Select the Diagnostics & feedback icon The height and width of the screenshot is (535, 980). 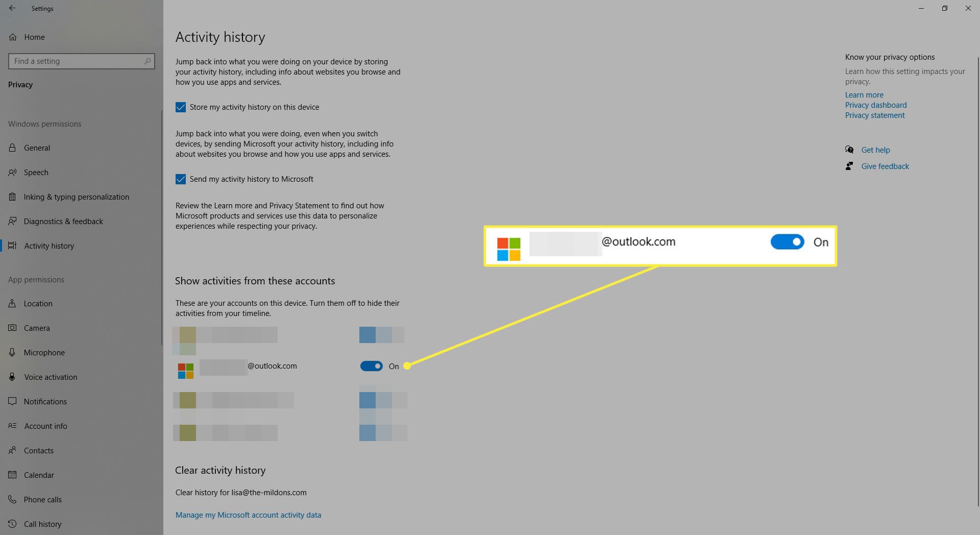pyautogui.click(x=13, y=222)
